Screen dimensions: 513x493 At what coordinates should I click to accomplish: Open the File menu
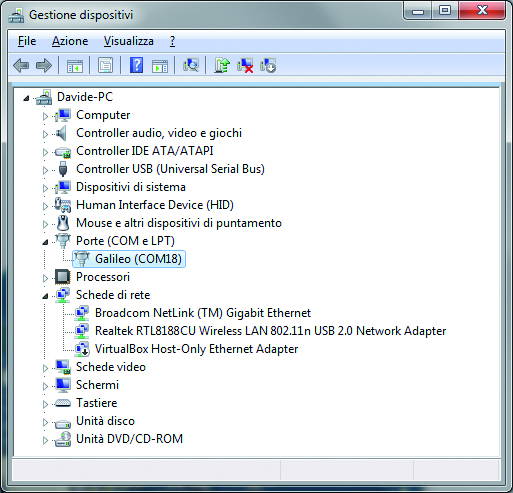tap(27, 41)
